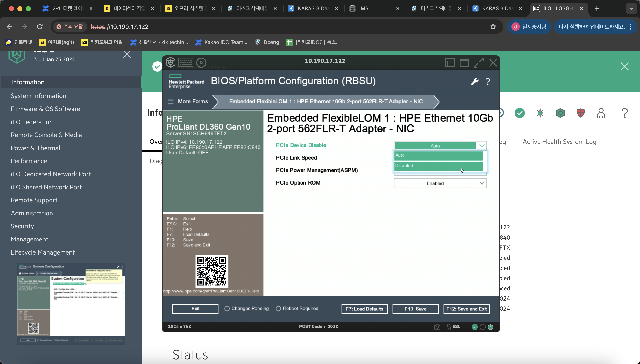Click the PCIe Link Speed setting label
The width and height of the screenshot is (640, 364).
click(297, 158)
